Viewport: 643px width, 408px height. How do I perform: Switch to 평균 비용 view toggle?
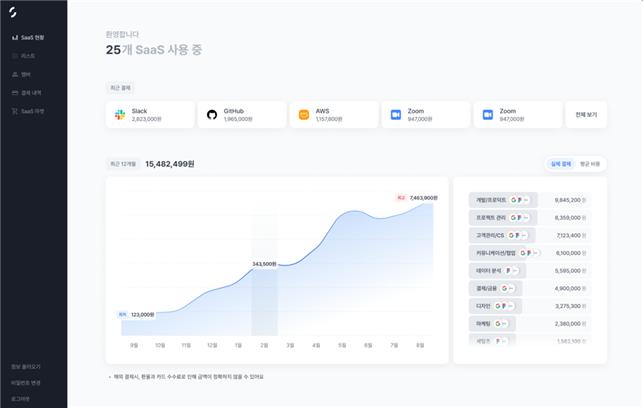coord(589,164)
